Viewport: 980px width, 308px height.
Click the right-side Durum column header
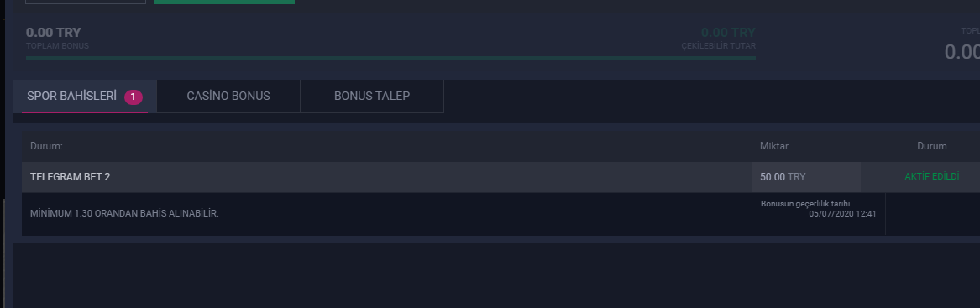pos(931,146)
